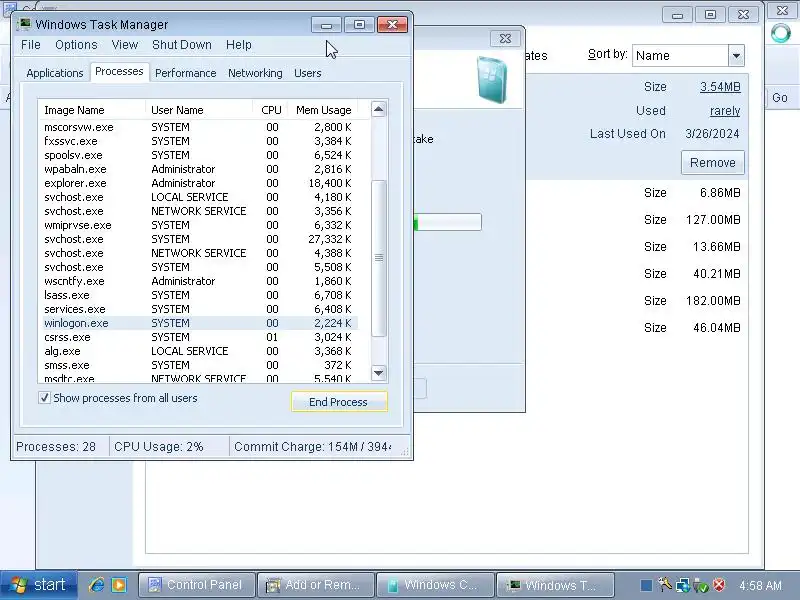Screen dimensions: 800x600
Task: Select the winlogon.exe process
Action: click(x=198, y=323)
